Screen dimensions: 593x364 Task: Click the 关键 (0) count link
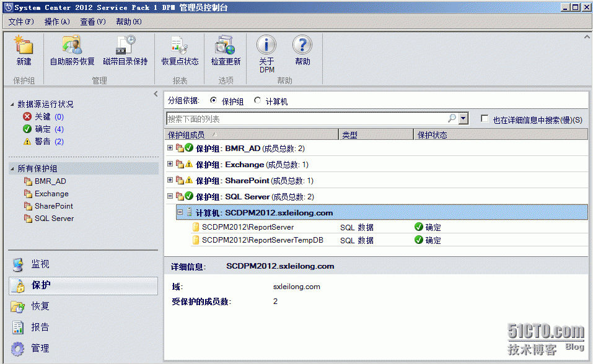pyautogui.click(x=59, y=116)
